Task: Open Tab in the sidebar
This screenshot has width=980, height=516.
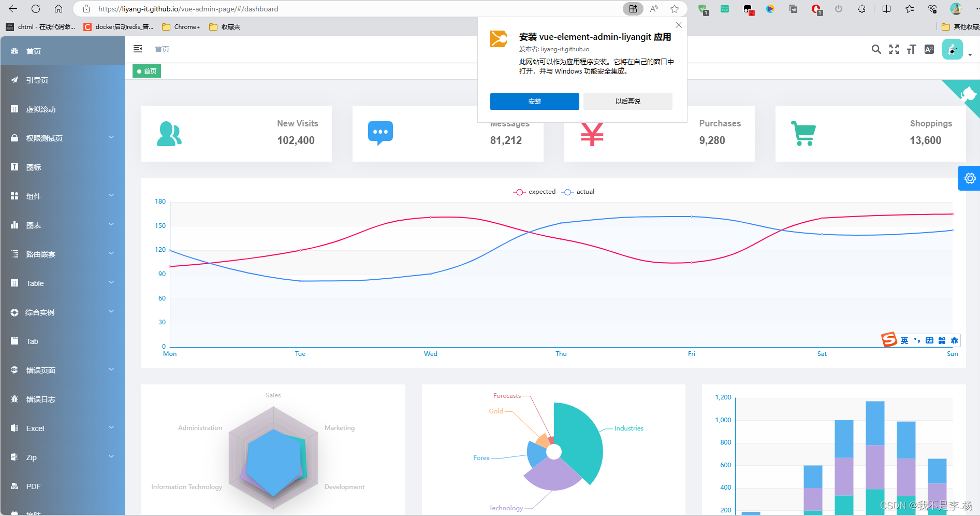Action: pyautogui.click(x=62, y=341)
